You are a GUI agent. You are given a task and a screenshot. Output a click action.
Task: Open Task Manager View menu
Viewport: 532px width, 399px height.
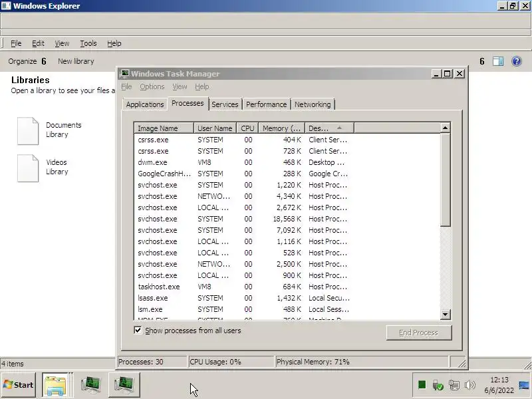pyautogui.click(x=180, y=86)
